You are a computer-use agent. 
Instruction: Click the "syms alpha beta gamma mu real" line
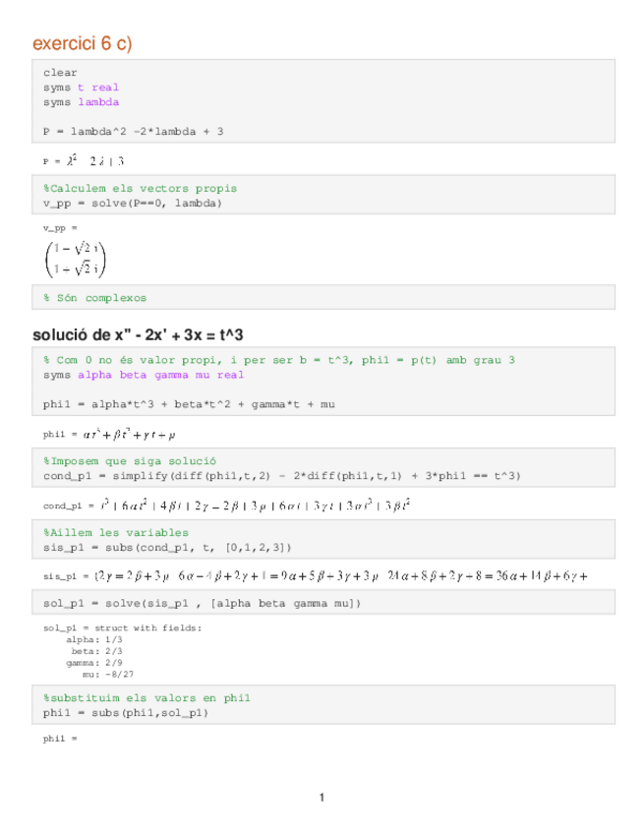coord(144,375)
